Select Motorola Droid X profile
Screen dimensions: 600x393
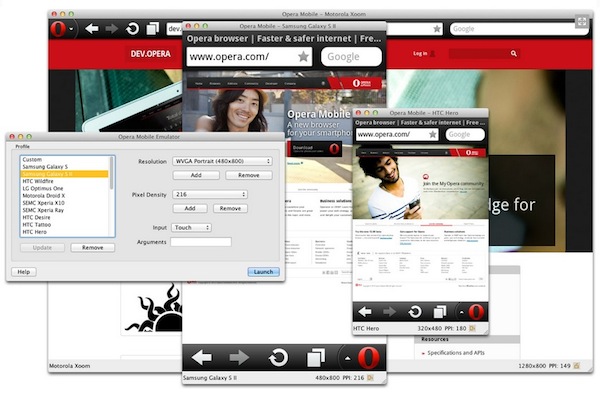64,196
